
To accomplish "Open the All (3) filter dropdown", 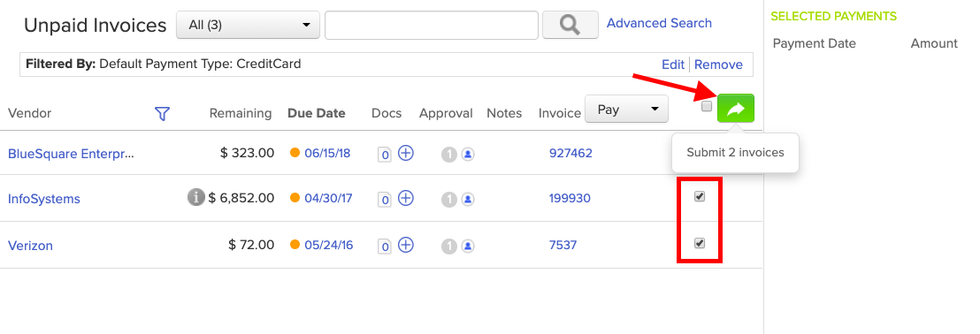I will coord(249,25).
